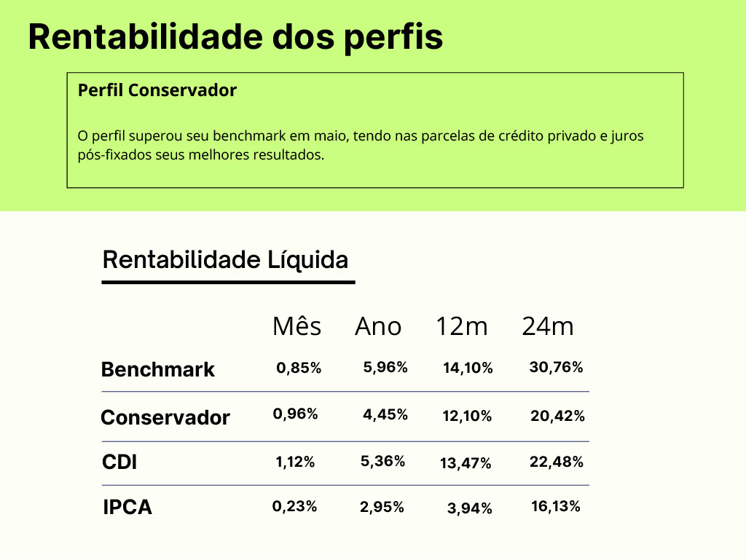Select the 'Ano' column header
Viewport: 746px width, 560px height.
point(378,326)
